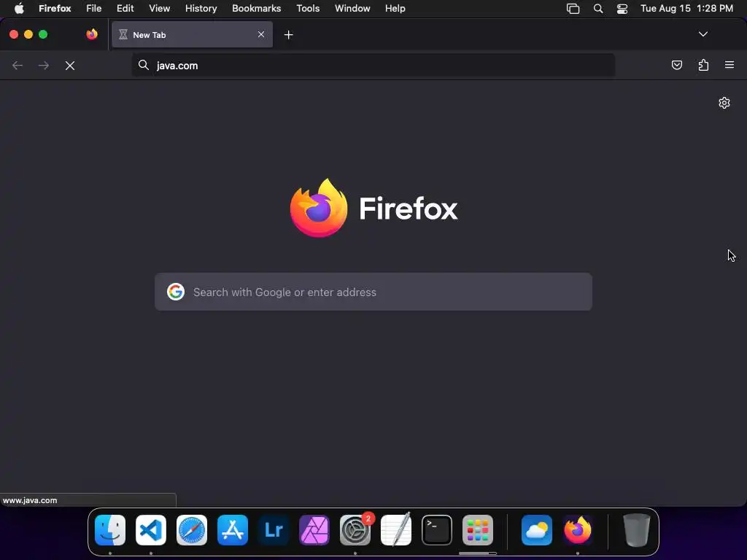Open System Settings from the Dock
The height and width of the screenshot is (560, 747).
[x=355, y=530]
